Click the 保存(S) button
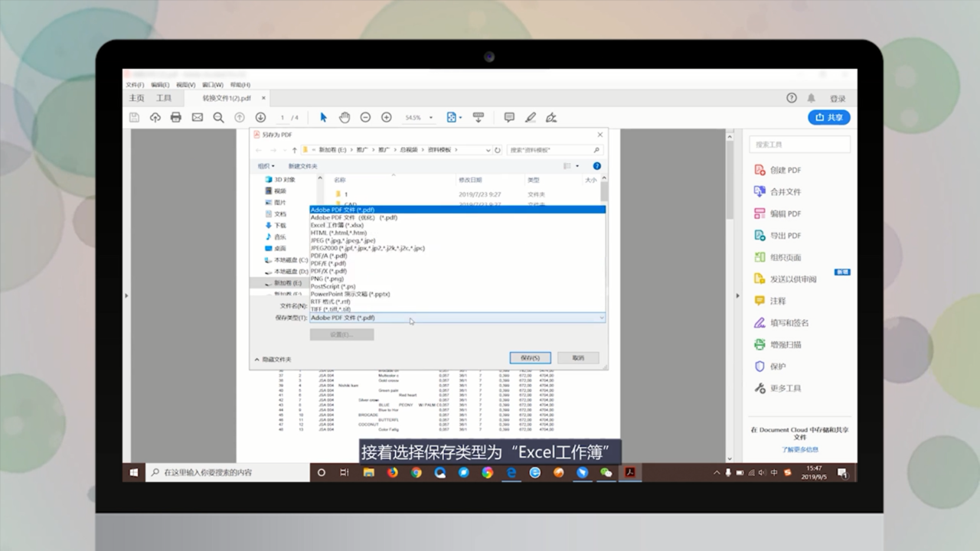980x551 pixels. coord(531,357)
